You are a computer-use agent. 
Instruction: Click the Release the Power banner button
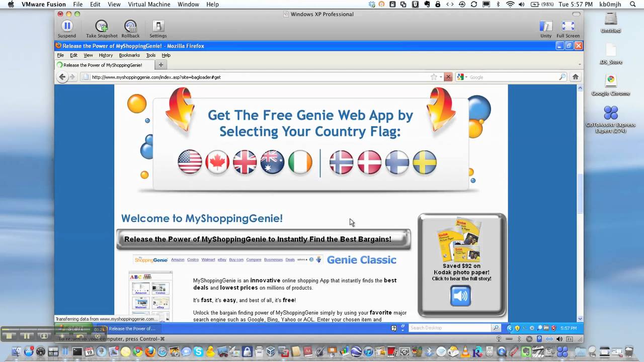pyautogui.click(x=263, y=239)
